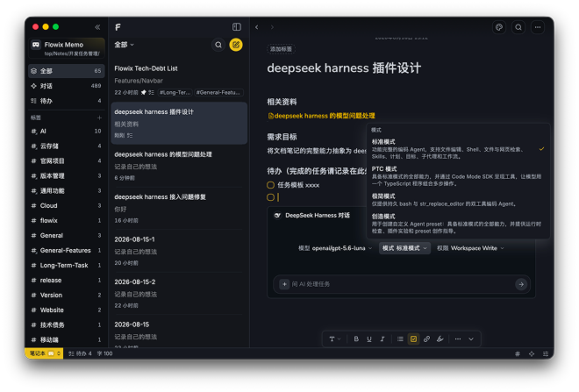
Task: Apply italic formatting
Action: point(382,339)
